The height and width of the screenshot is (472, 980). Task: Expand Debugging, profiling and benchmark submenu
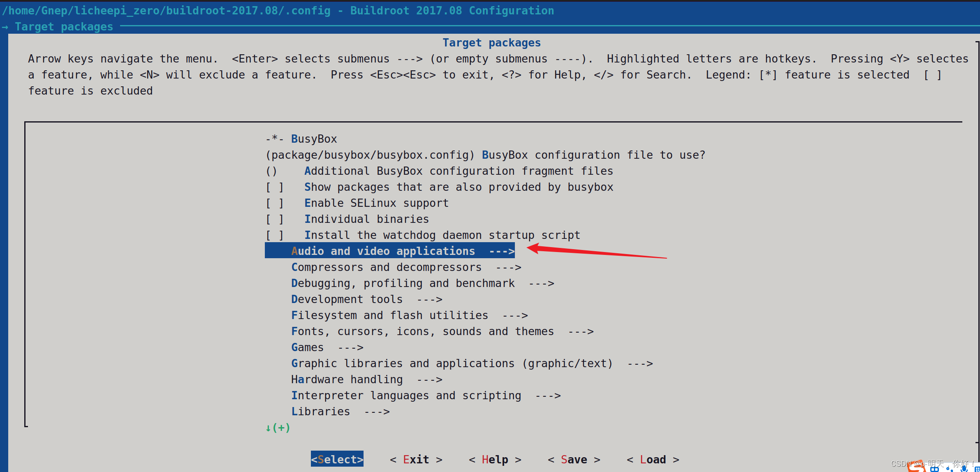click(x=423, y=283)
